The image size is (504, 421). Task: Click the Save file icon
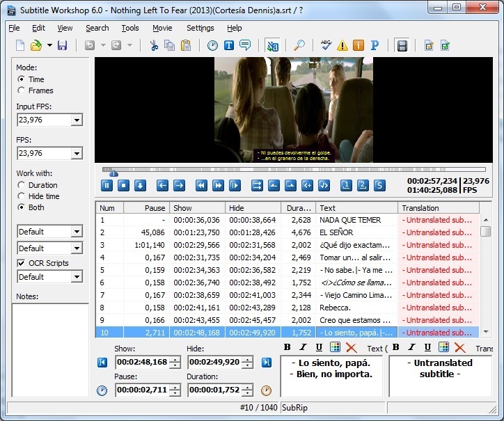click(x=62, y=45)
